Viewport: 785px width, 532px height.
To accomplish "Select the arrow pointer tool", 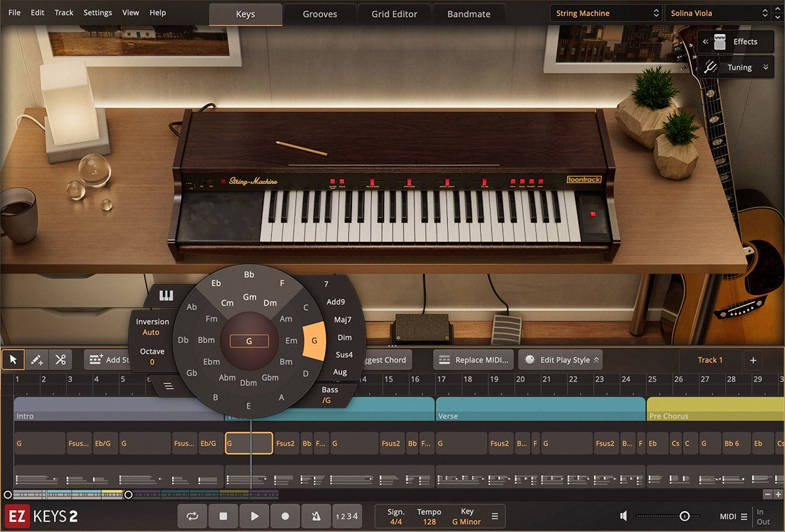I will click(x=13, y=359).
